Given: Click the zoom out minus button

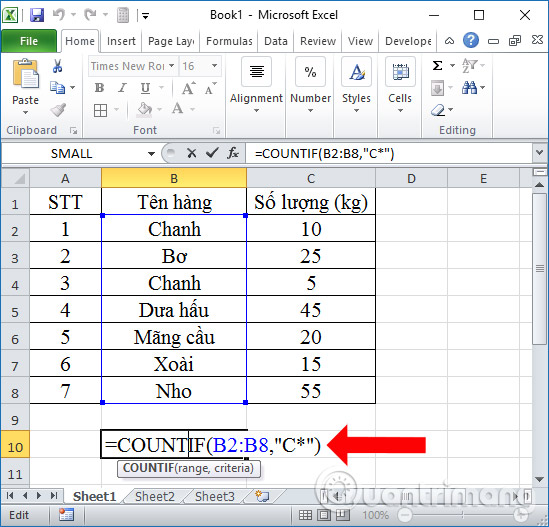Looking at the screenshot, I should pyautogui.click(x=405, y=515).
